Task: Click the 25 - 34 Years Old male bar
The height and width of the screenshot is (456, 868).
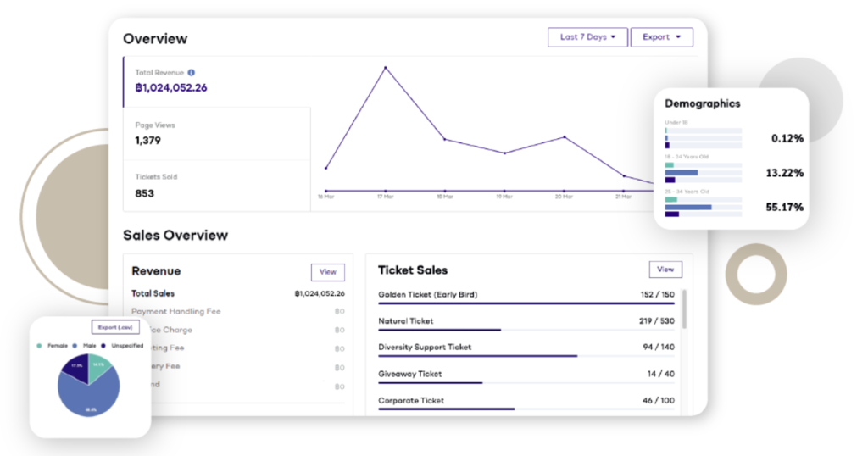Action: [x=688, y=207]
